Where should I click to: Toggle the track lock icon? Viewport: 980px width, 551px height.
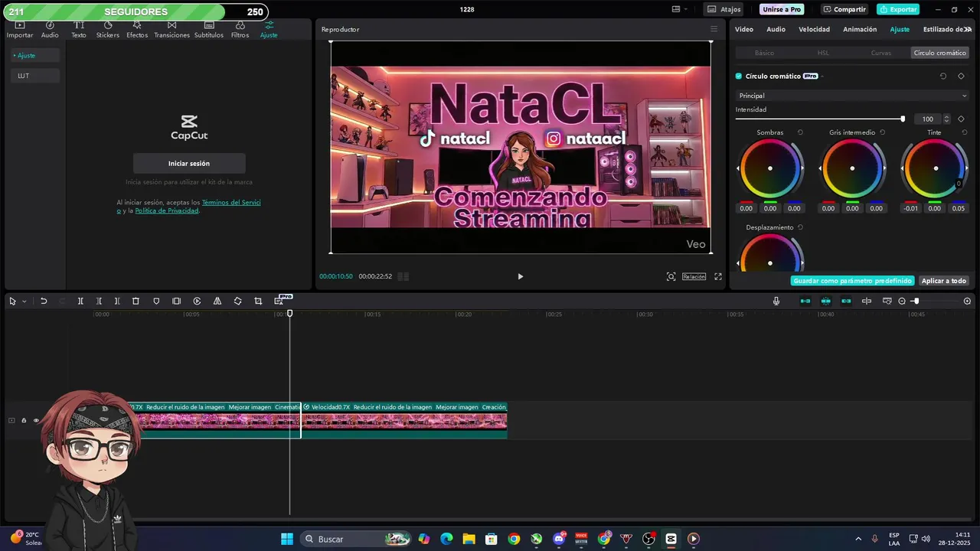[x=24, y=420]
